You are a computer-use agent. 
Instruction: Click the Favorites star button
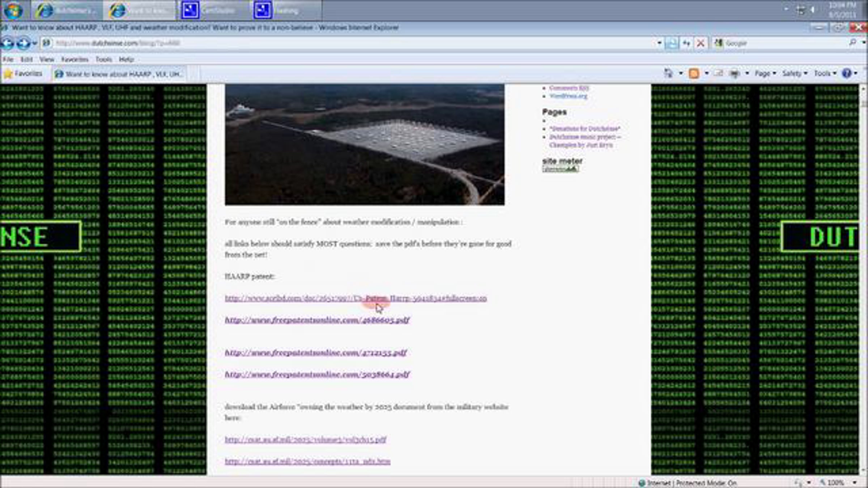coord(23,74)
